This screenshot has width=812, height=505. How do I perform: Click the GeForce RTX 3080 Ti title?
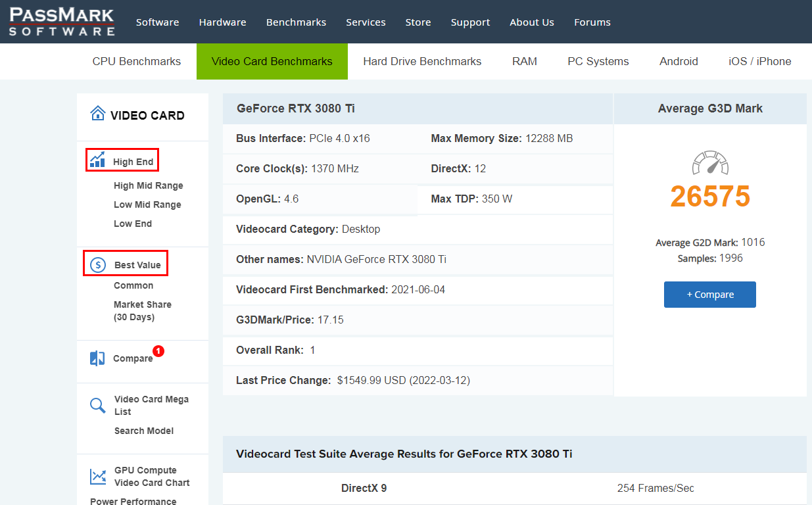point(296,108)
